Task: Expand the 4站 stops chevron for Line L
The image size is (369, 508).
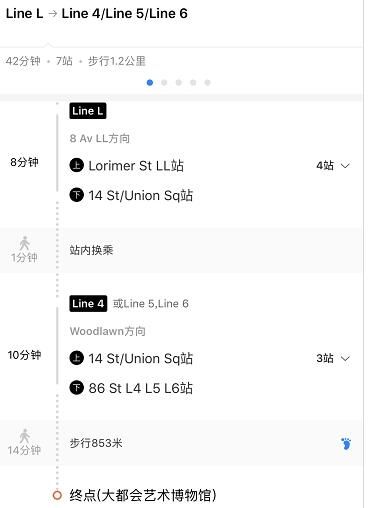Action: click(345, 166)
